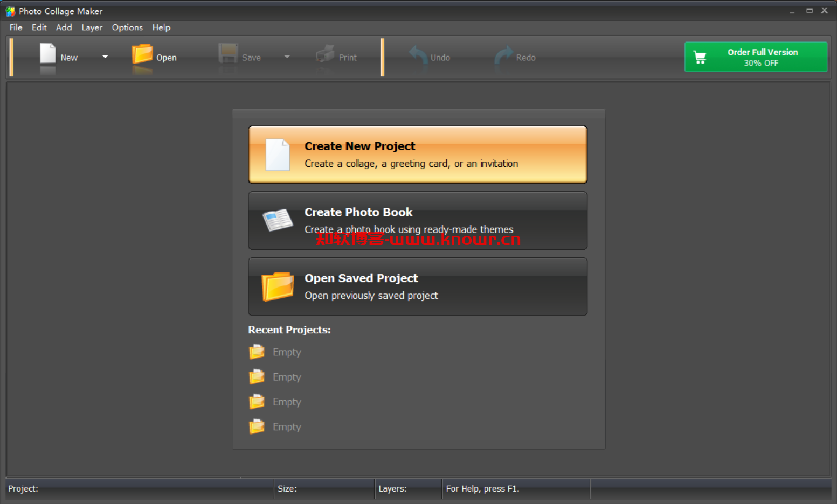Image resolution: width=837 pixels, height=504 pixels.
Task: Click the second Empty recent project folder icon
Action: click(257, 377)
